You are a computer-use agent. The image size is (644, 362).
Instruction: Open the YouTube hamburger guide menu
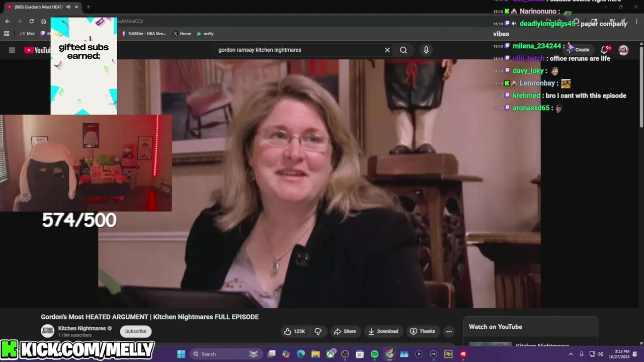coord(12,50)
